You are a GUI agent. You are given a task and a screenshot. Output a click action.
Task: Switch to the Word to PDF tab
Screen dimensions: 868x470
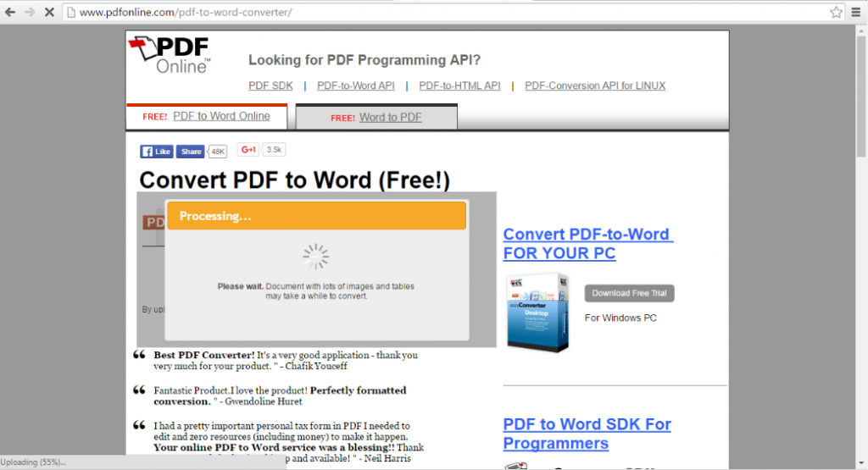pos(376,117)
